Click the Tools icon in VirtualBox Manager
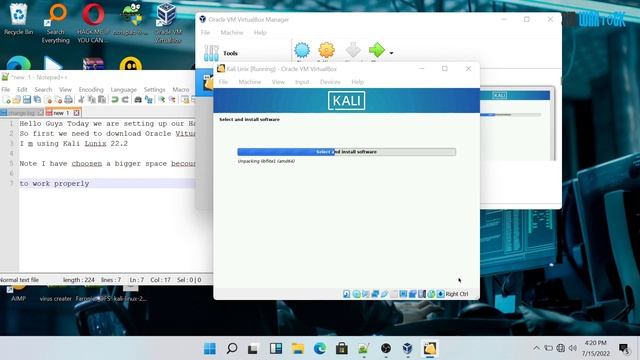 click(211, 53)
